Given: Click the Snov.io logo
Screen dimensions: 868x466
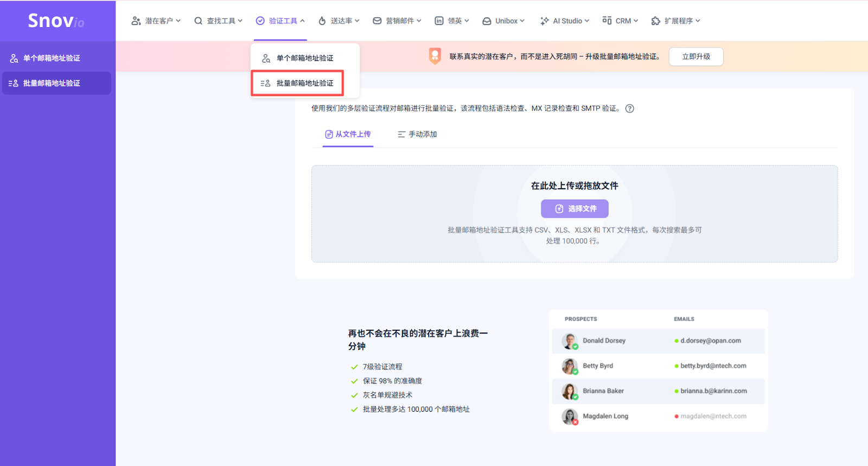Looking at the screenshot, I should coord(56,21).
